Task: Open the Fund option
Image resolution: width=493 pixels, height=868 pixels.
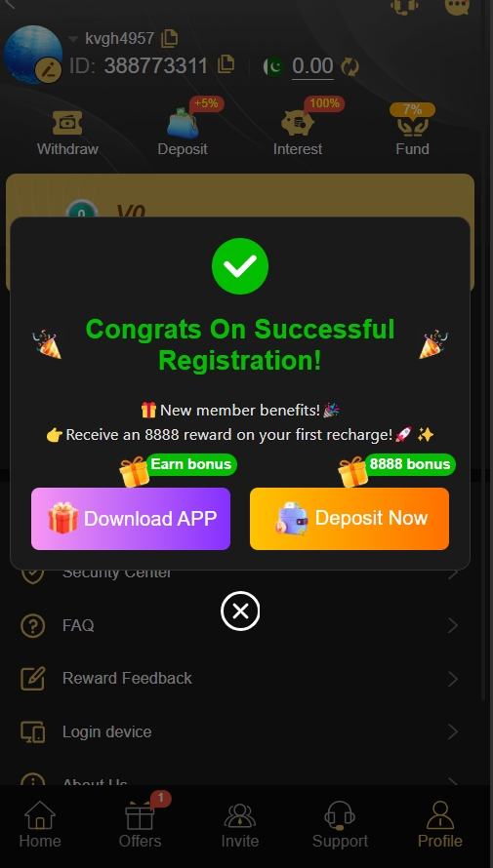Action: 413,133
